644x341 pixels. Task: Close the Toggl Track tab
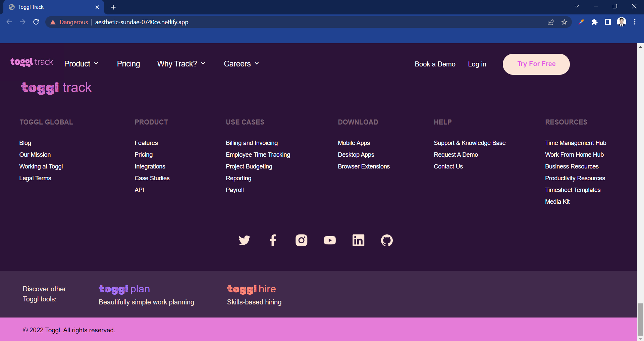point(97,7)
